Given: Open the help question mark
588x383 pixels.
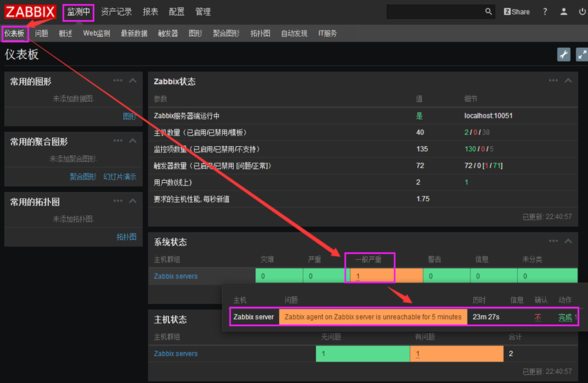Looking at the screenshot, I should coord(545,12).
